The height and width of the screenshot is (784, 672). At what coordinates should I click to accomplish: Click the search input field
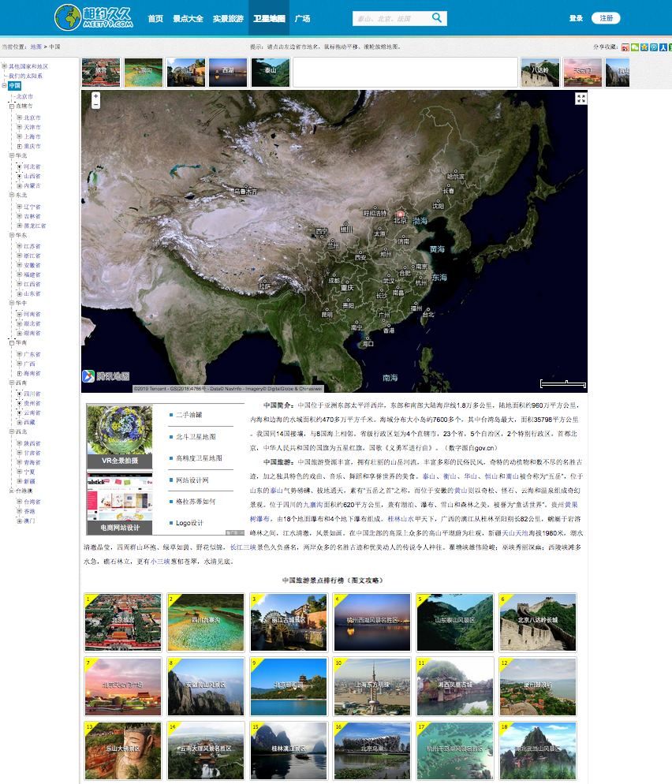(x=392, y=18)
